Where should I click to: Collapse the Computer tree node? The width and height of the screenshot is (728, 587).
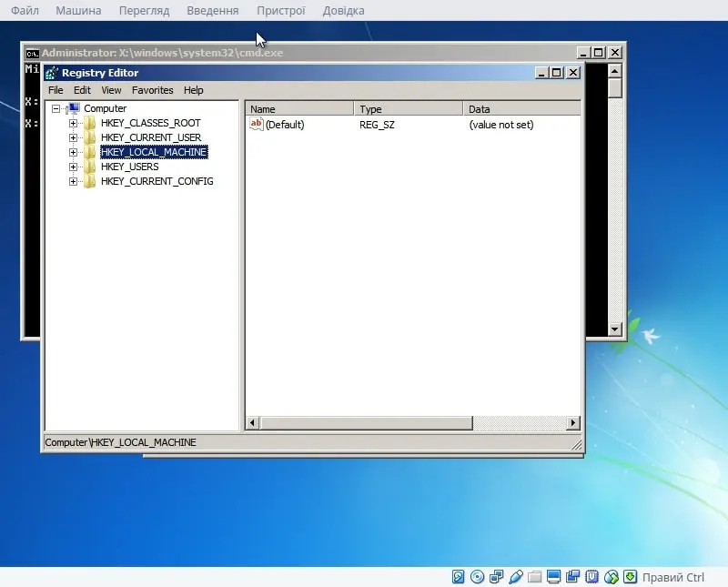click(x=56, y=108)
